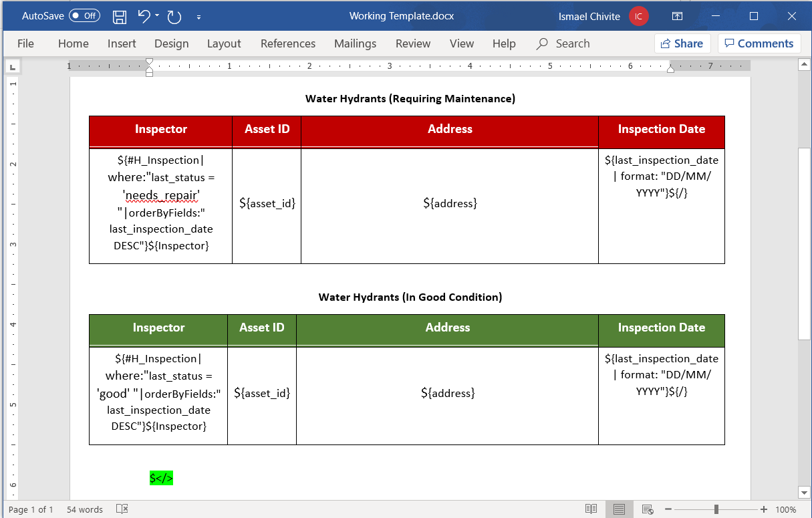This screenshot has width=812, height=518.
Task: Click ${asset_id} in the Requiring Maintenance table
Action: [267, 203]
